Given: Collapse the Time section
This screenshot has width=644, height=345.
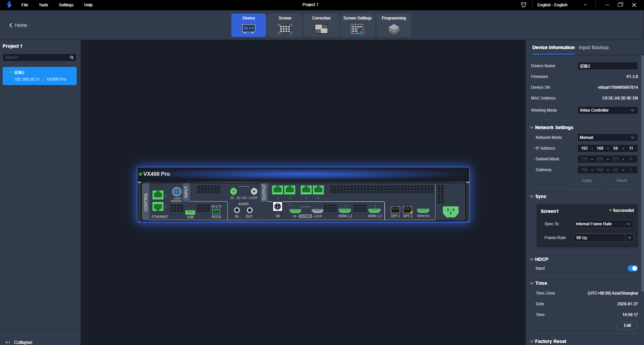Looking at the screenshot, I should click(x=532, y=283).
